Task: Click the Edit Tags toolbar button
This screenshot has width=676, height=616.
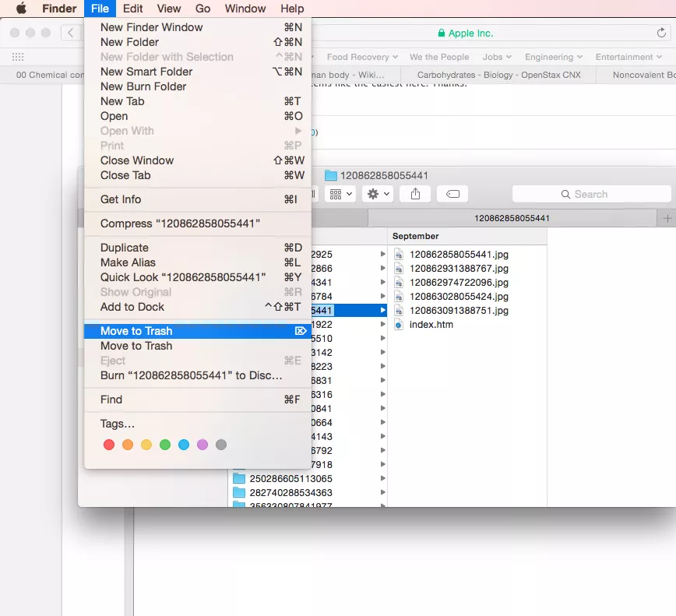Action: pos(452,194)
